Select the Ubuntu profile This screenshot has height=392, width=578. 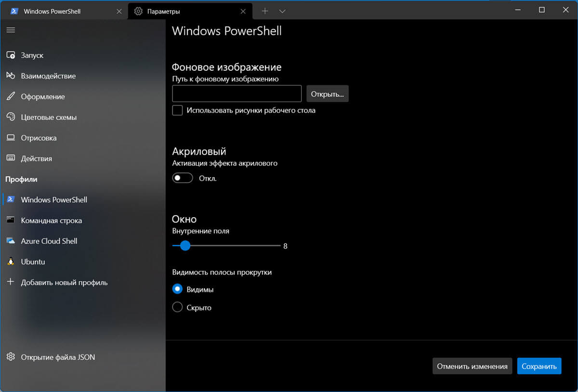83,261
